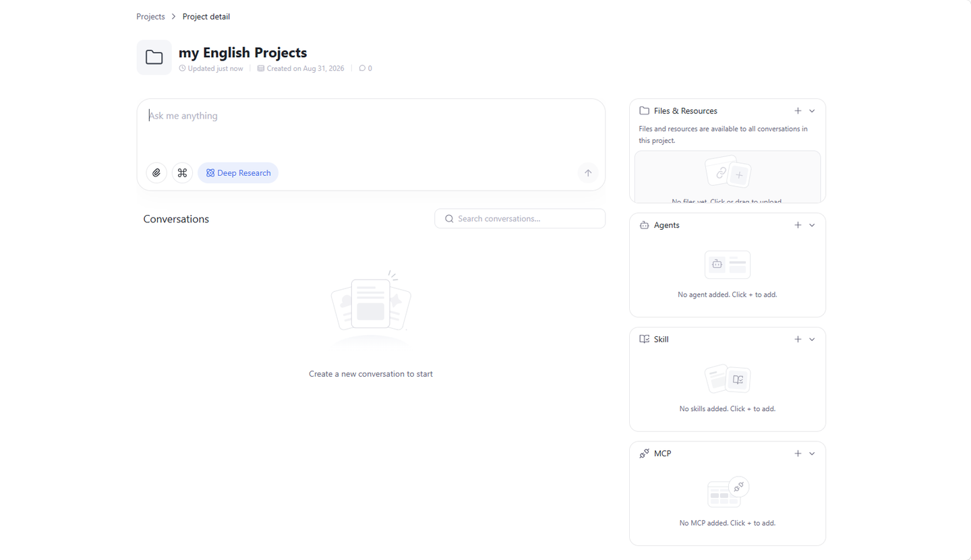The width and height of the screenshot is (971, 560).
Task: Click No MCP added message
Action: click(x=728, y=523)
